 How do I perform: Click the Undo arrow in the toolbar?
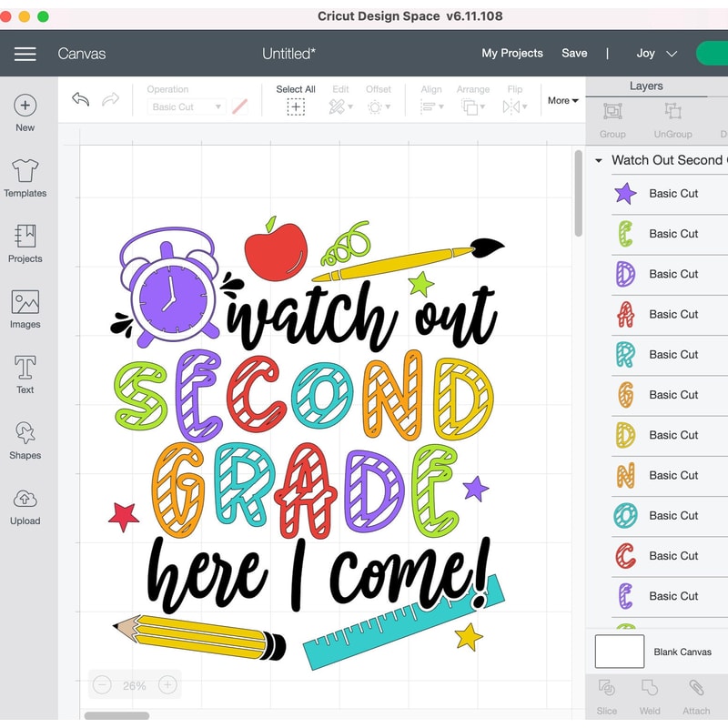pos(81,100)
